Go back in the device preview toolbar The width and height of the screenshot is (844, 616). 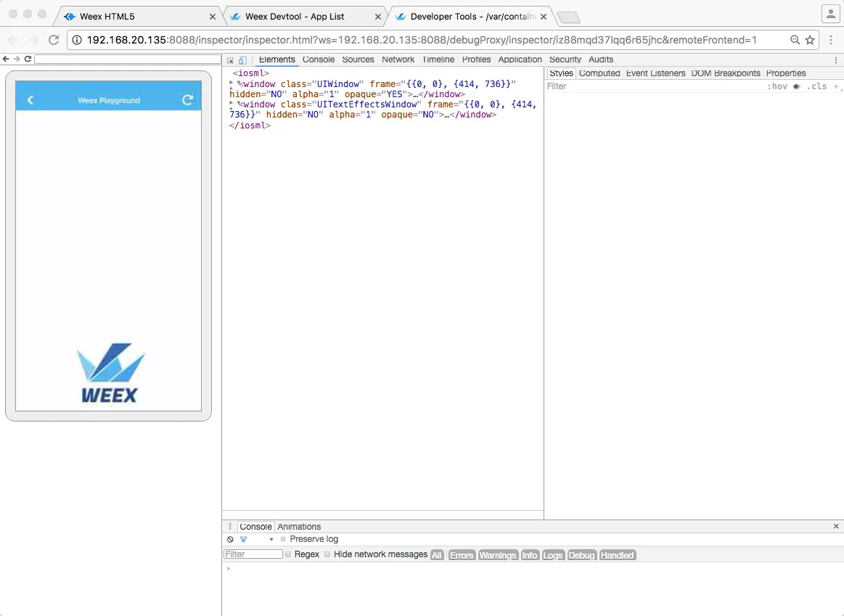tap(6, 59)
